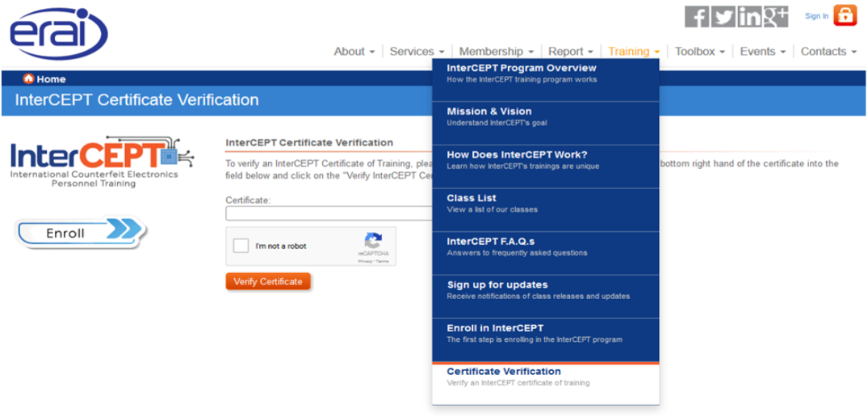Select Certificate Verification menu item
868x417 pixels.
[x=546, y=383]
